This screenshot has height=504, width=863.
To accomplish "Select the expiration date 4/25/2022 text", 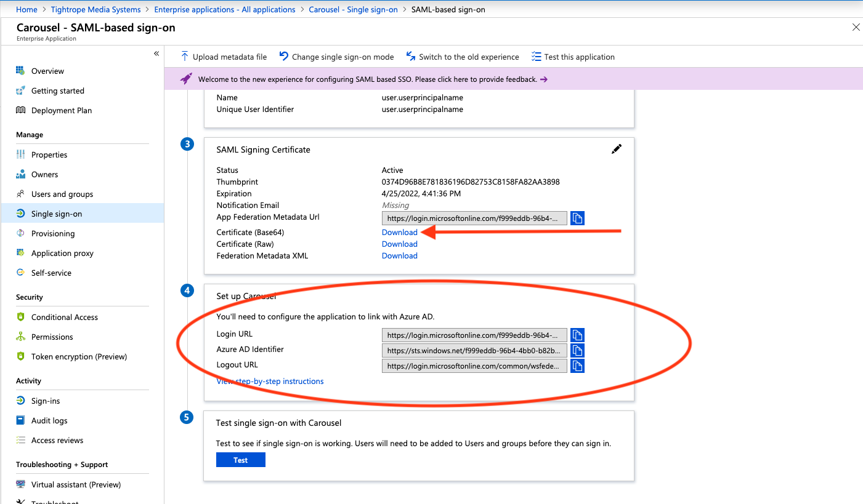I will 421,193.
